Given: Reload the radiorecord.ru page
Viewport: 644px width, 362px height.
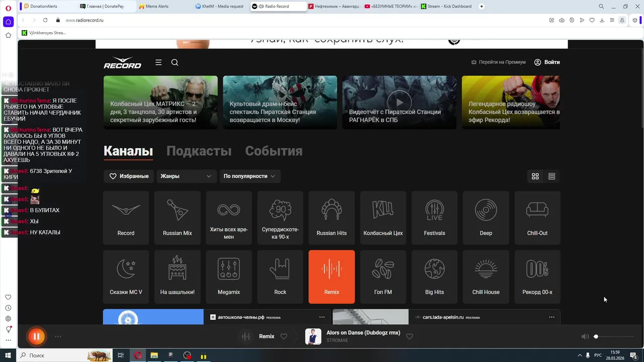Looking at the screenshot, I should pyautogui.click(x=45, y=20).
